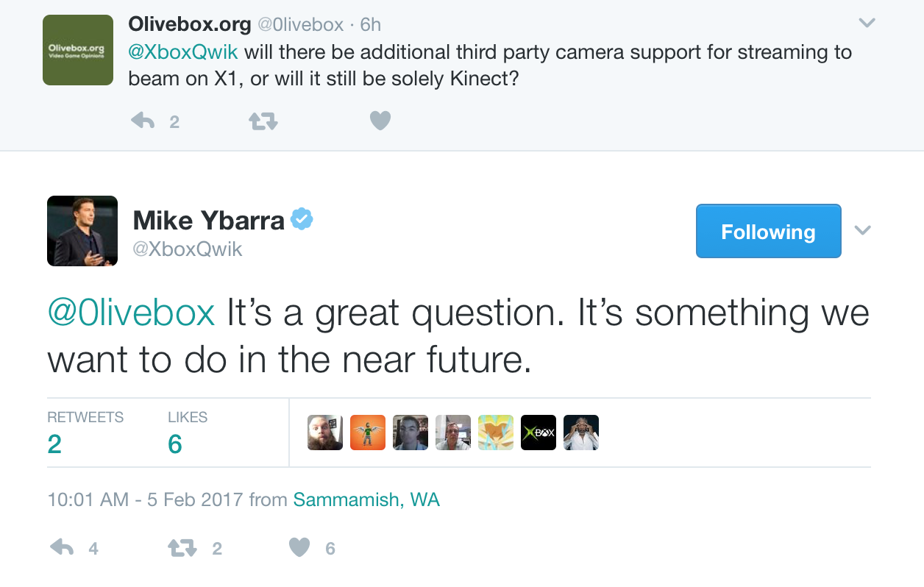
Task: Like the Olivebox.org tweet
Action: [380, 121]
